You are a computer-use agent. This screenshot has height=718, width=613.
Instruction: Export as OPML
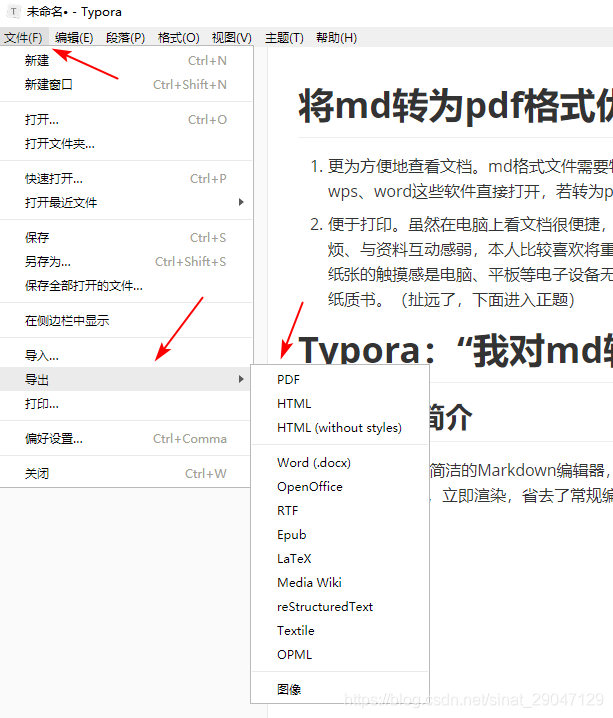(340, 655)
